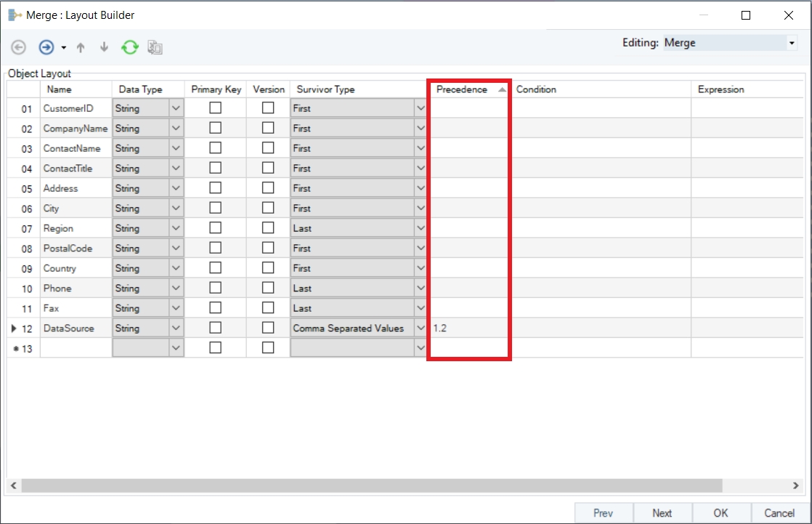
Task: Open Data Type dropdown for City
Action: 176,209
